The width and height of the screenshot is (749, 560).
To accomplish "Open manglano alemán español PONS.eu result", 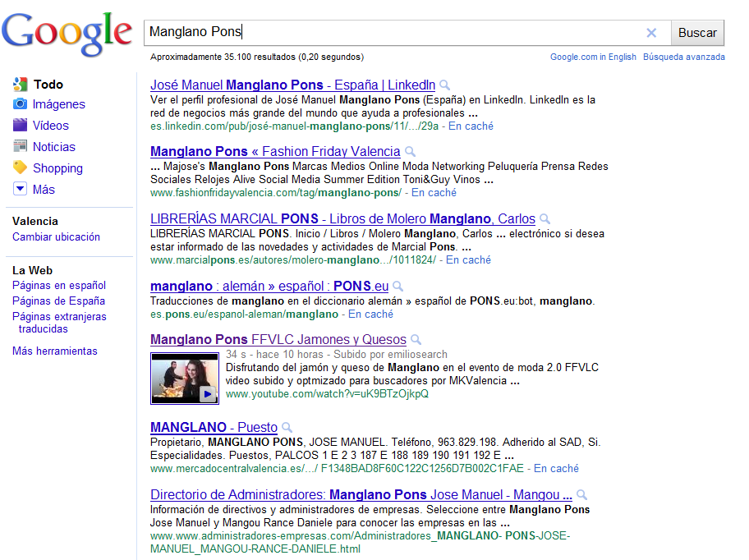I will click(x=269, y=286).
